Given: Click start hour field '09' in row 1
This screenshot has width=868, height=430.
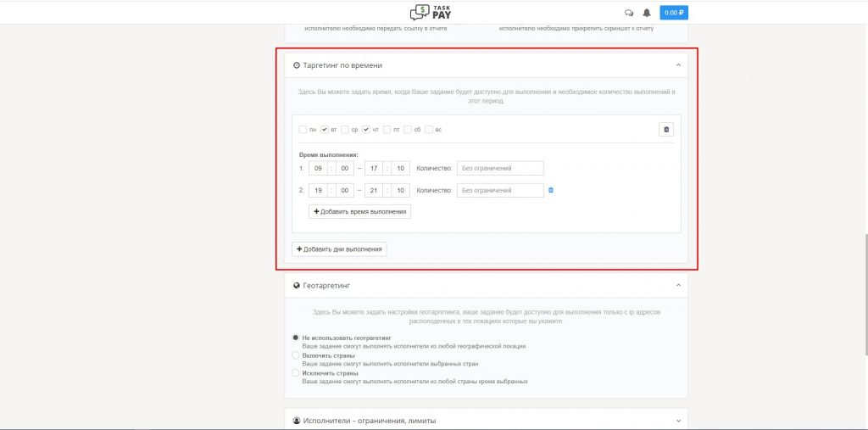Looking at the screenshot, I should pyautogui.click(x=319, y=168).
